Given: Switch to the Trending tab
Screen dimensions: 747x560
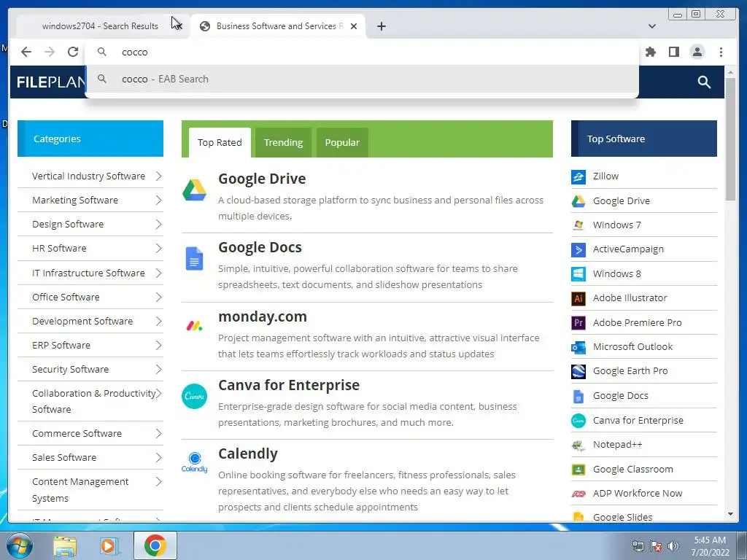Looking at the screenshot, I should pyautogui.click(x=284, y=142).
